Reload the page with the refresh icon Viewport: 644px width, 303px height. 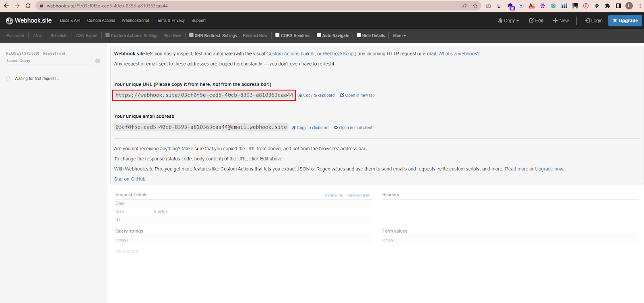tap(28, 6)
